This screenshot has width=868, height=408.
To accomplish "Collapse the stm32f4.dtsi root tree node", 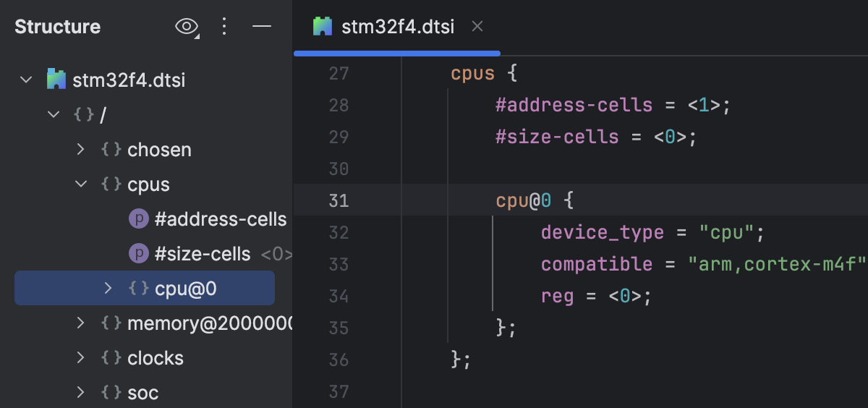I will (27, 79).
